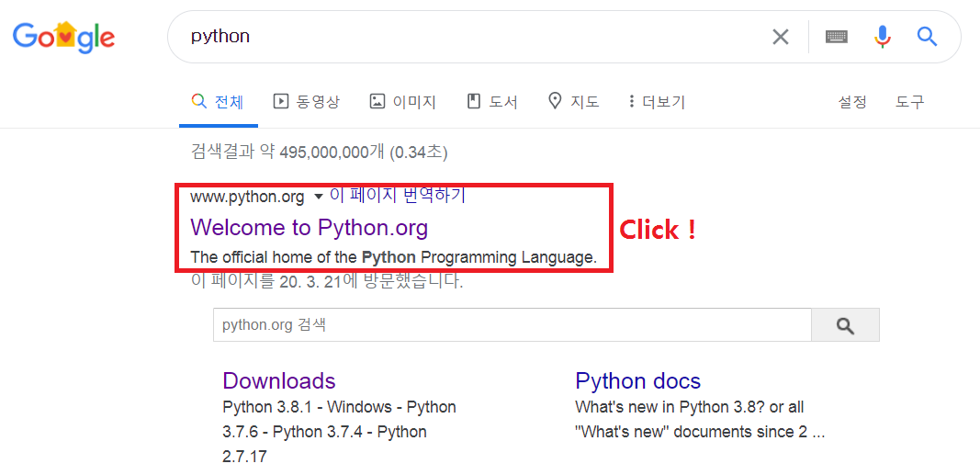Click the Python 3.8.1 - Windows snippet text
Image resolution: width=980 pixels, height=475 pixels.
340,432
